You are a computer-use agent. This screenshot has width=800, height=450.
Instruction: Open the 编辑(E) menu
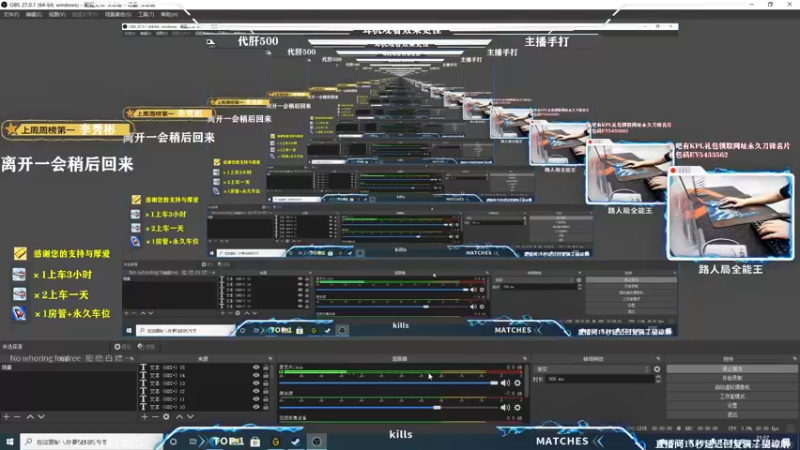[x=34, y=15]
